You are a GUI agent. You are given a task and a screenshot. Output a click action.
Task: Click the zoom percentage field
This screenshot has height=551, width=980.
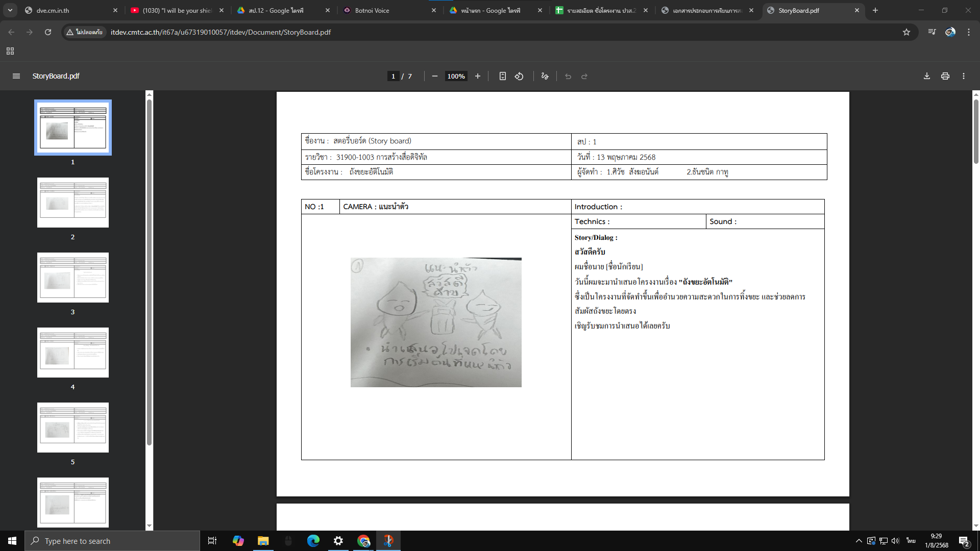tap(456, 76)
